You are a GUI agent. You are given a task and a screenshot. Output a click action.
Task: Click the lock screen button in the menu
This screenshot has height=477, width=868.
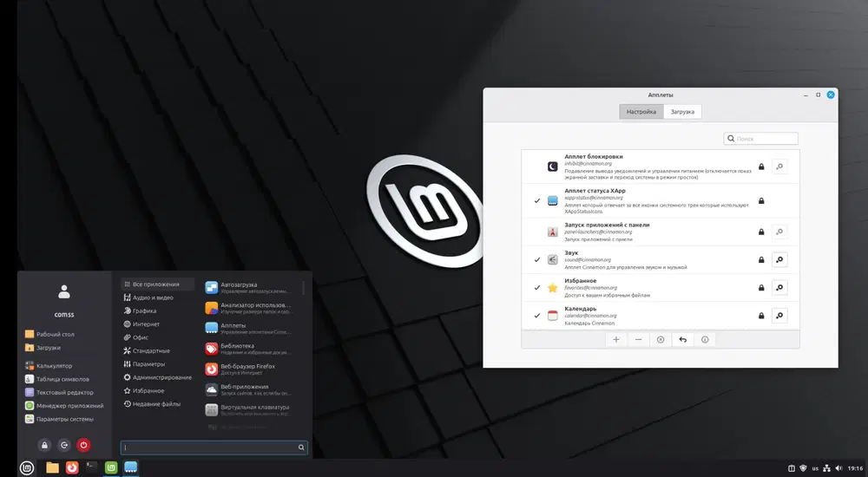click(x=45, y=445)
